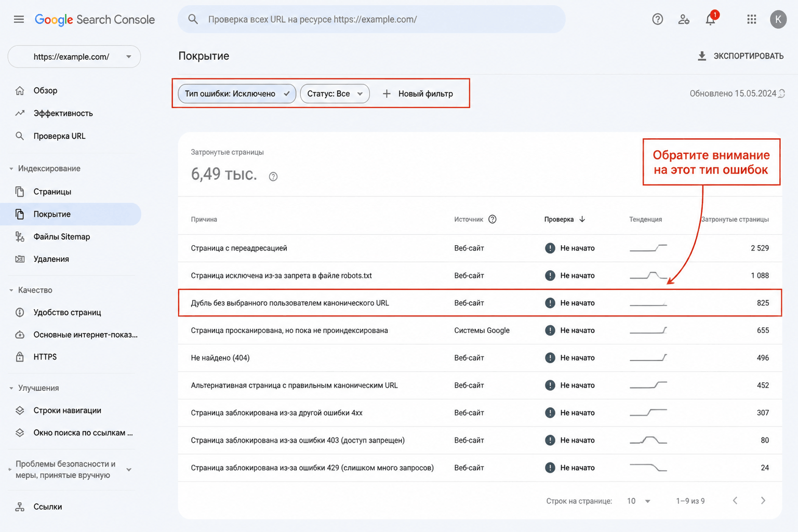
Task: Toggle the Тип ошибки: Исключено filter chip
Action: (237, 94)
